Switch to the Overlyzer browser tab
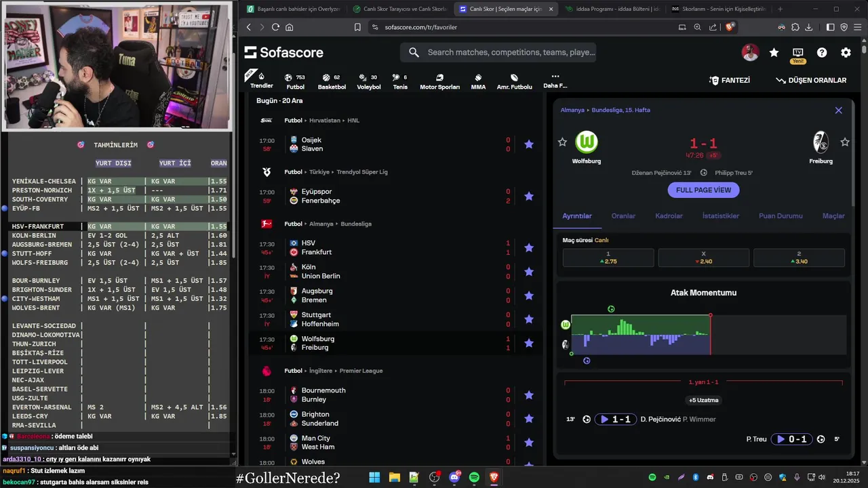 tap(292, 9)
